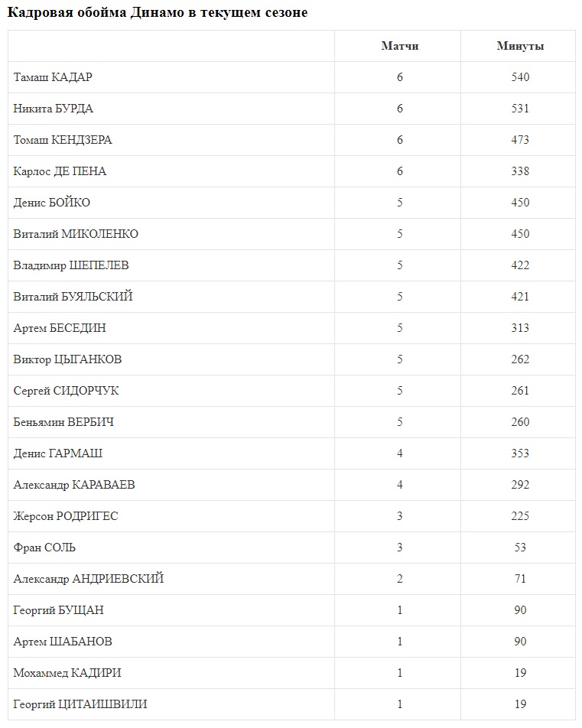Select the Никита БУРДА row name
Image resolution: width=582 pixels, height=728 pixels.
click(x=54, y=109)
